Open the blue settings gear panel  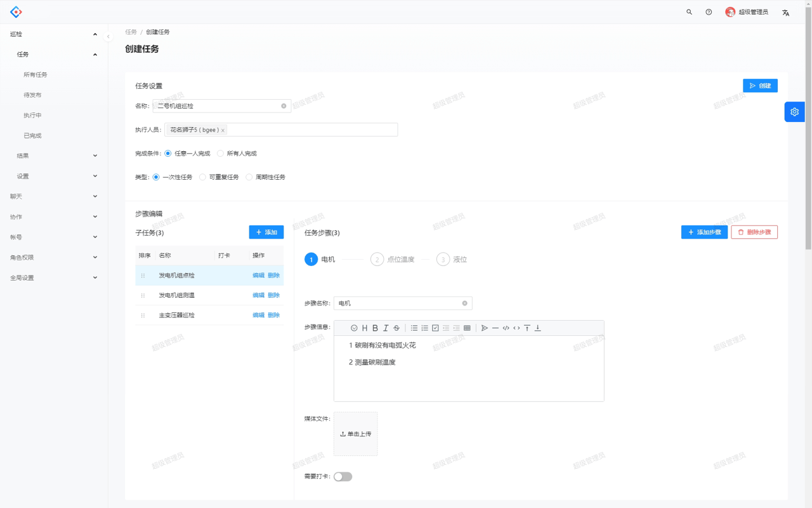coord(794,112)
